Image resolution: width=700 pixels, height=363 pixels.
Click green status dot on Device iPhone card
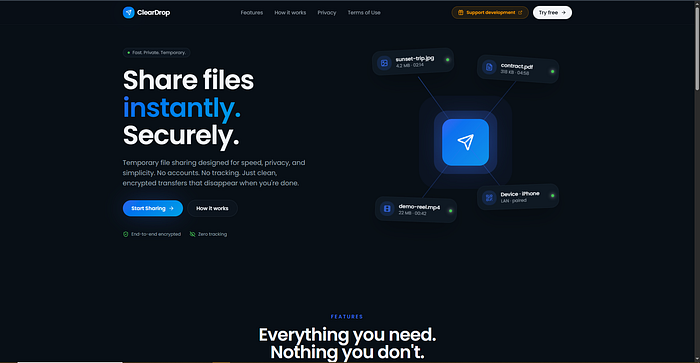(x=552, y=196)
